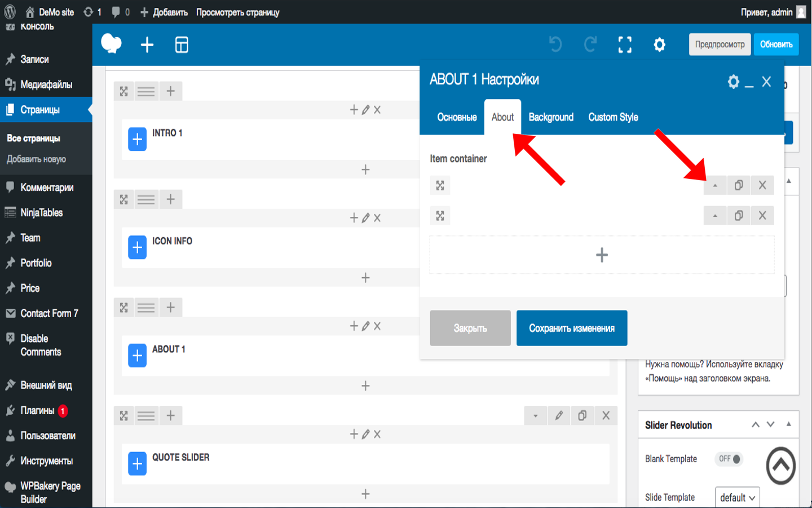Open ABOUT 1 settings panel gear icon
The width and height of the screenshot is (812, 508).
click(x=733, y=82)
